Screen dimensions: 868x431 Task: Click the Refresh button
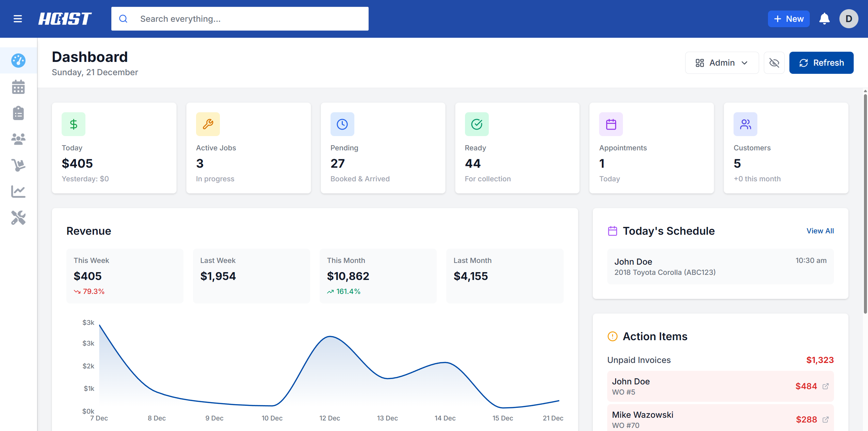pos(821,63)
